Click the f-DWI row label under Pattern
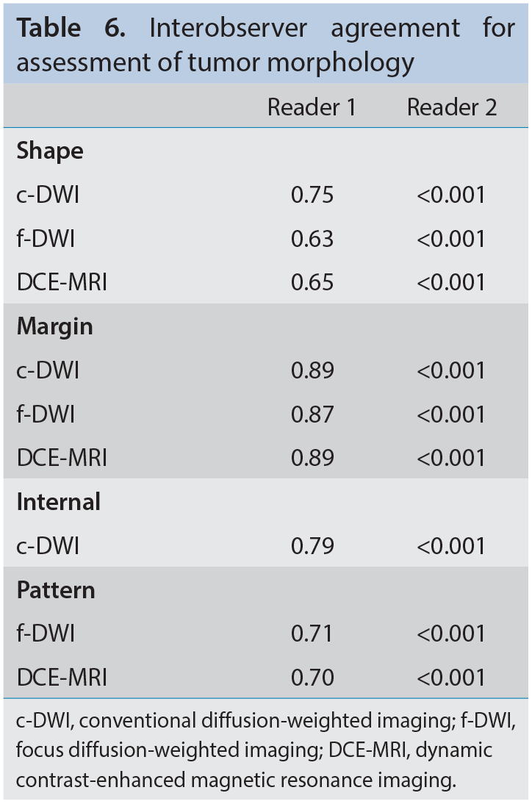Viewport: 532px width, 804px height. tap(46, 633)
